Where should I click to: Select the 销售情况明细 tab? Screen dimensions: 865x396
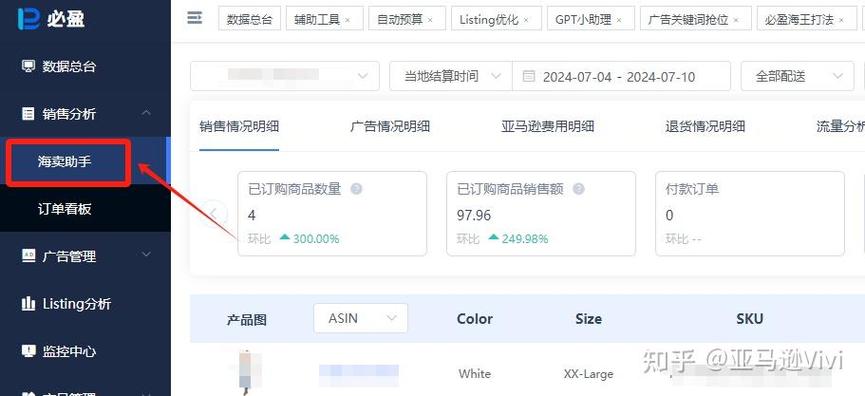[239, 126]
